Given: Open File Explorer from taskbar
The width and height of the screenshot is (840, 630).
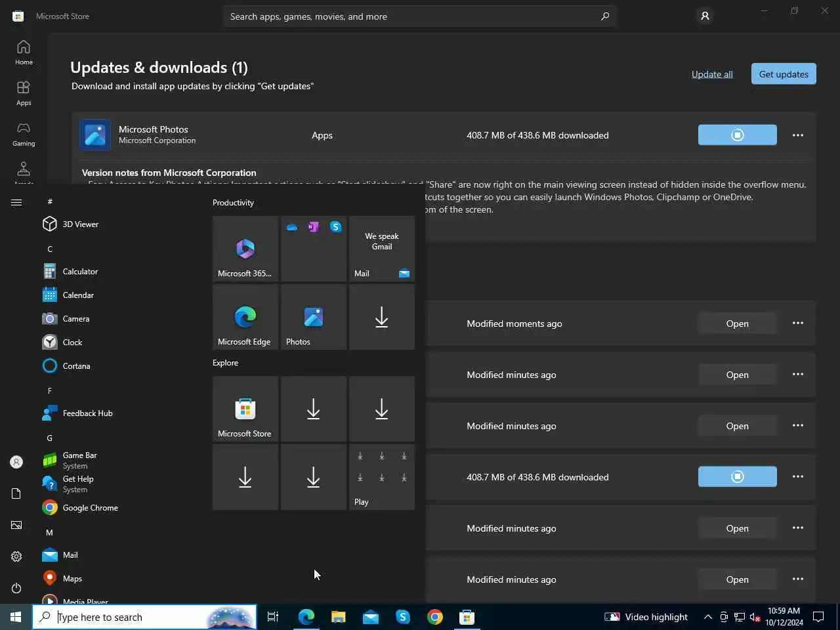Looking at the screenshot, I should coord(338,617).
